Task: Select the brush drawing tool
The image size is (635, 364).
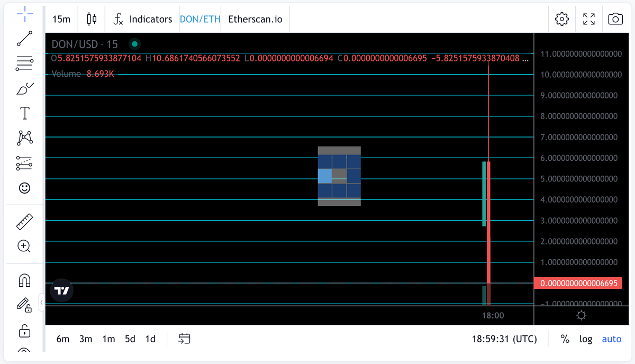Action: 24,88
